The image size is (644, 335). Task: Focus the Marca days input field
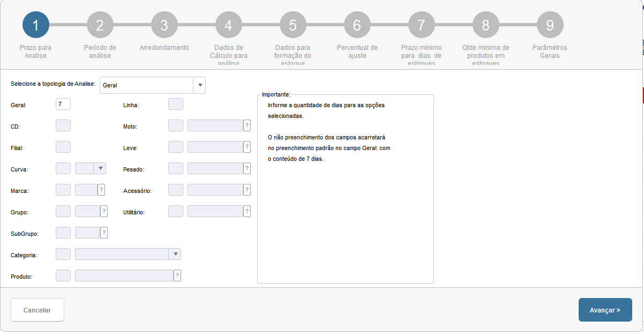point(63,190)
